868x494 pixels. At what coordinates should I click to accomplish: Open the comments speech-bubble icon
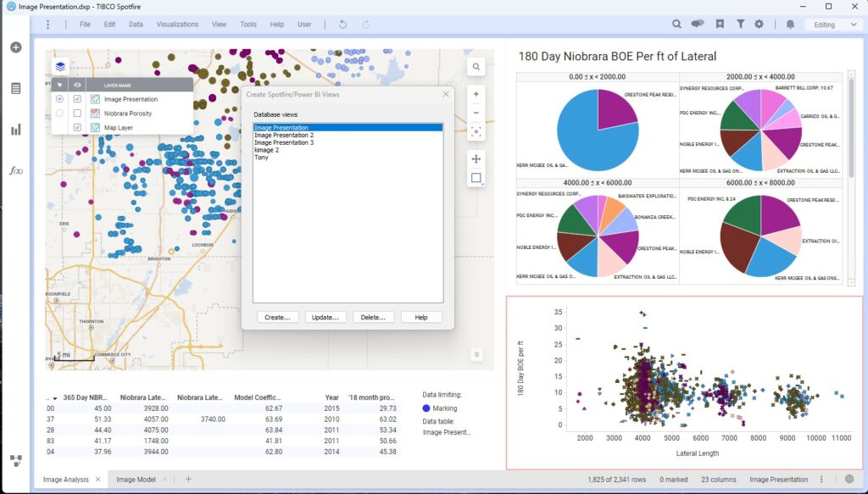[x=698, y=25]
